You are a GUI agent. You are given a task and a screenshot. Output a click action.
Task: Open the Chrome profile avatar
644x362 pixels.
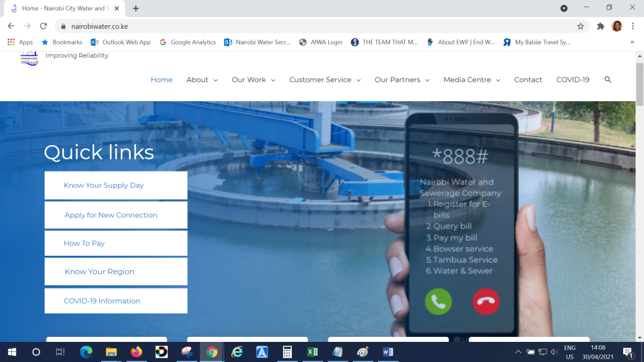[617, 26]
